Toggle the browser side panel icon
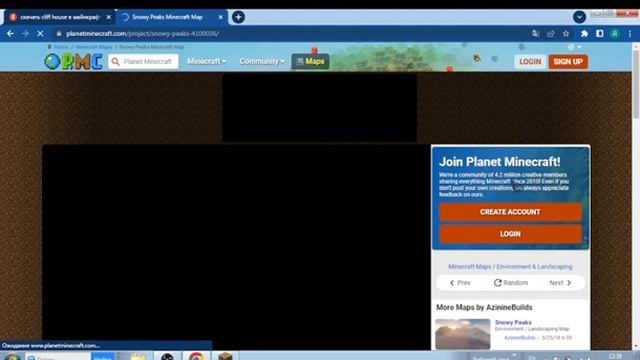This screenshot has width=640, height=360. 600,33
